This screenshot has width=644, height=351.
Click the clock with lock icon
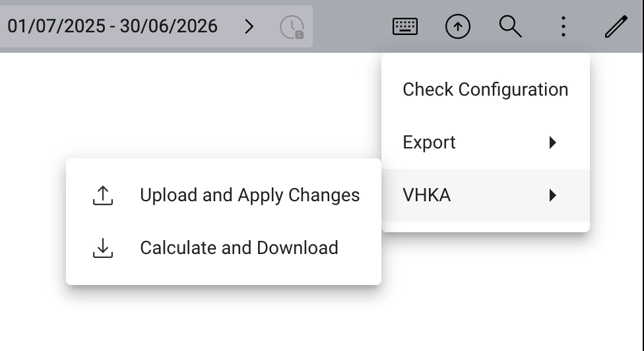point(292,27)
